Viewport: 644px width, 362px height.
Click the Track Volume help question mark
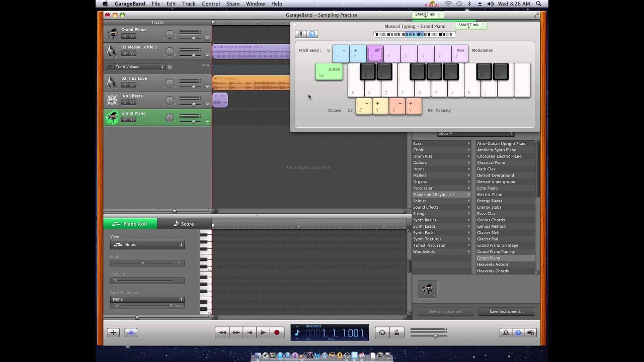point(170,67)
